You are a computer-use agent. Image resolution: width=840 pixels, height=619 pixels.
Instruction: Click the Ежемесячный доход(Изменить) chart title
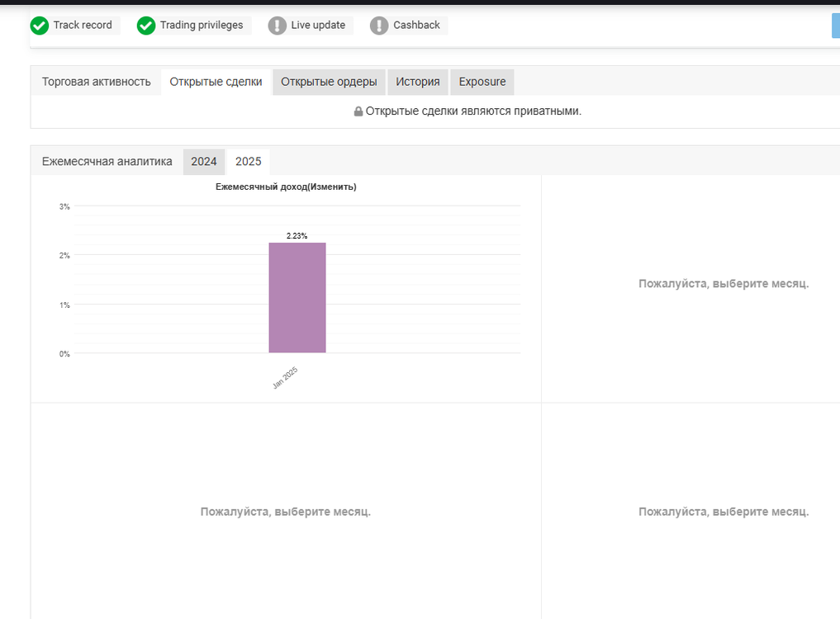pyautogui.click(x=286, y=187)
